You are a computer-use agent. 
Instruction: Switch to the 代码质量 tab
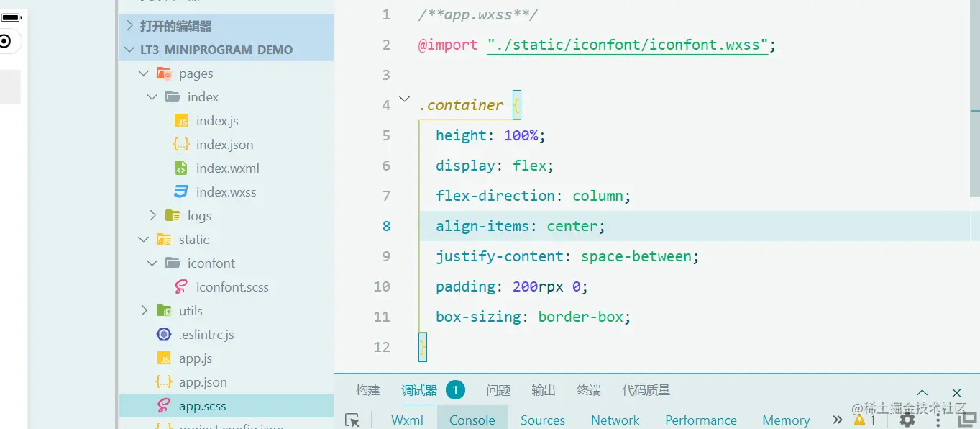[x=646, y=390]
